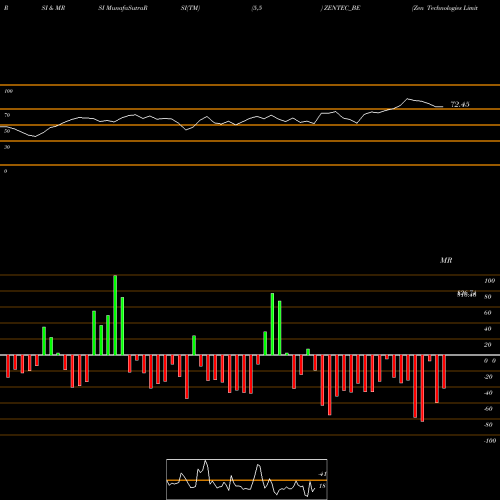Screen dimensions: 500x500
Task: Click the MR axis label -20
Action: 488,377
